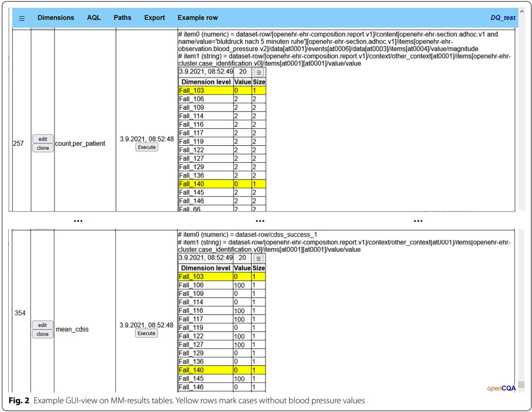532x412 pixels.
Task: Clone the mean_cdss measure
Action: pyautogui.click(x=43, y=334)
